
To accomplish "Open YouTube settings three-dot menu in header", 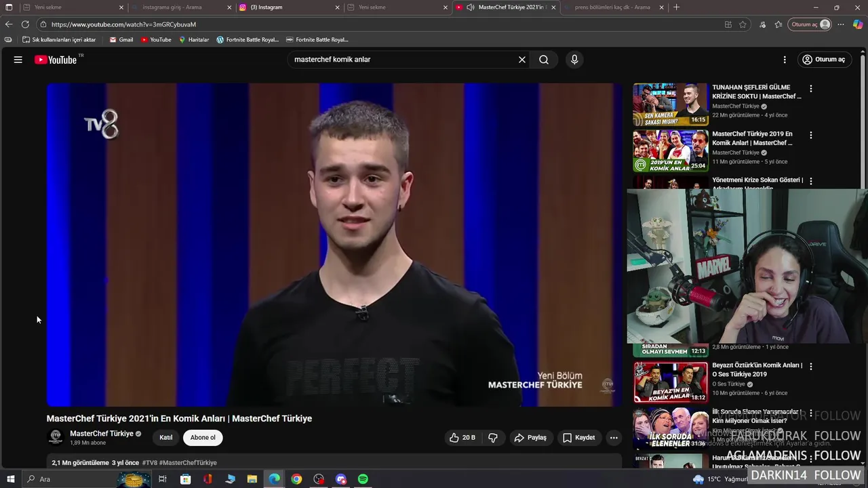I will point(785,60).
